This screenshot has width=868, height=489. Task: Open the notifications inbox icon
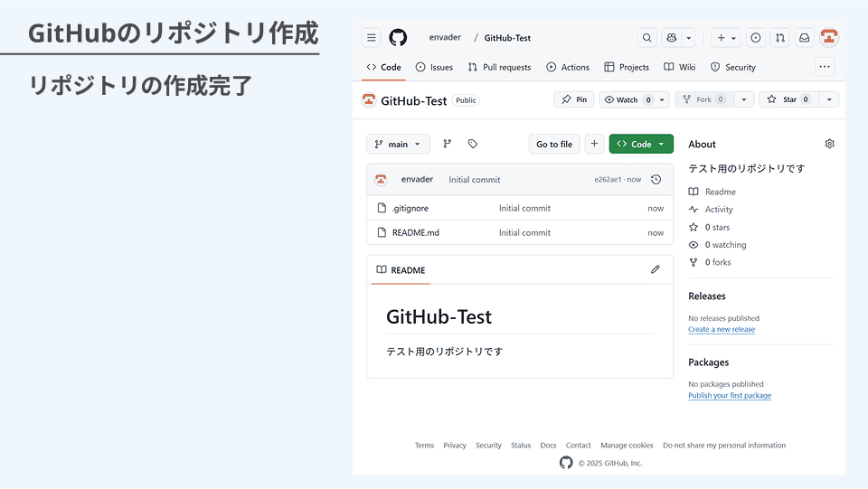coord(805,38)
